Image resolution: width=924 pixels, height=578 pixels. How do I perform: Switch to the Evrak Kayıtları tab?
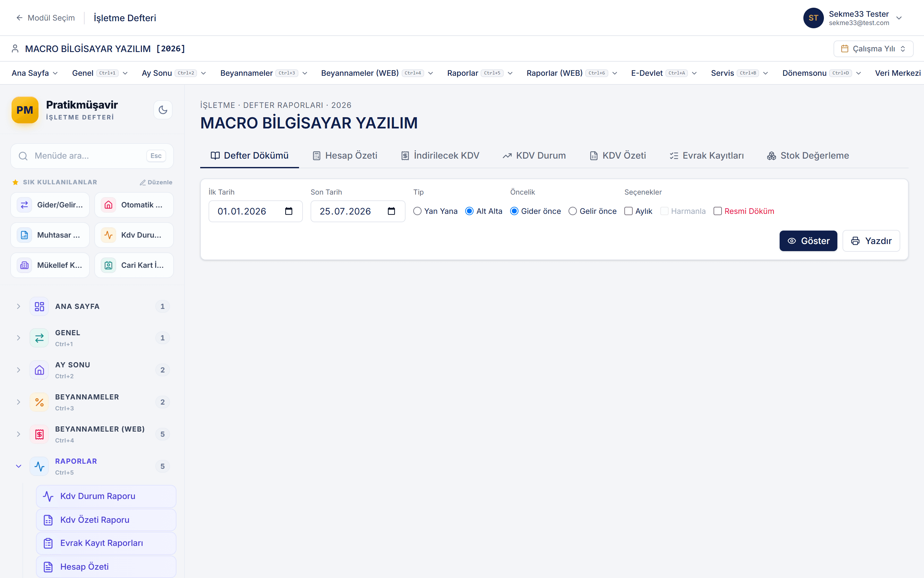click(x=706, y=156)
